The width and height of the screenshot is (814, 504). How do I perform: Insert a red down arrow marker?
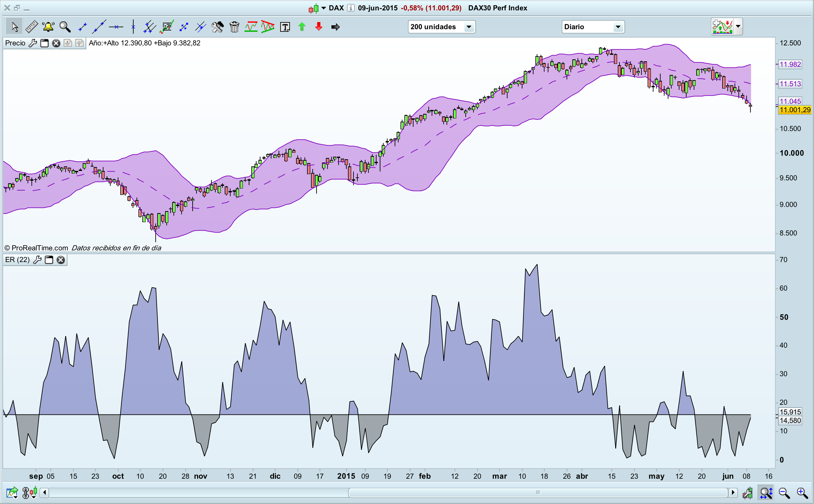coord(319,27)
